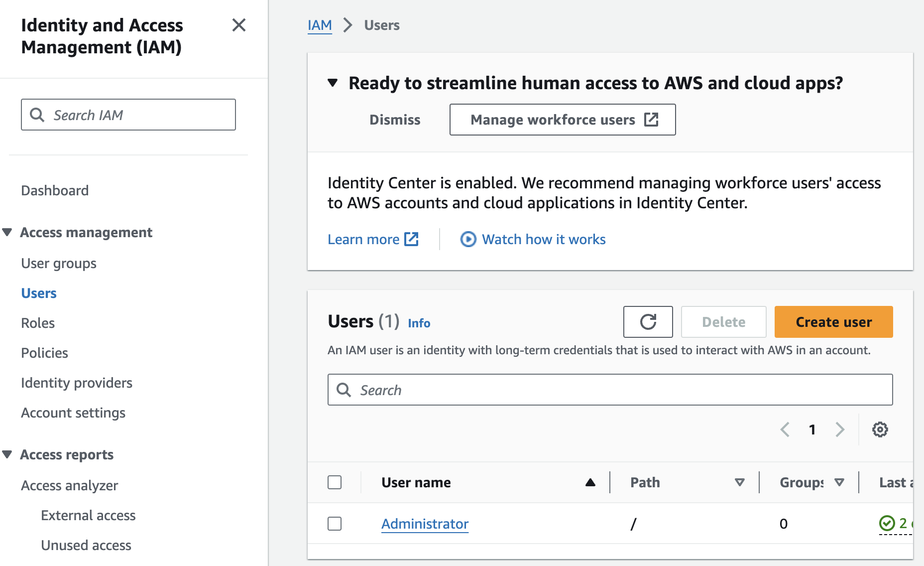Dismiss the Identity Center banner

point(395,120)
